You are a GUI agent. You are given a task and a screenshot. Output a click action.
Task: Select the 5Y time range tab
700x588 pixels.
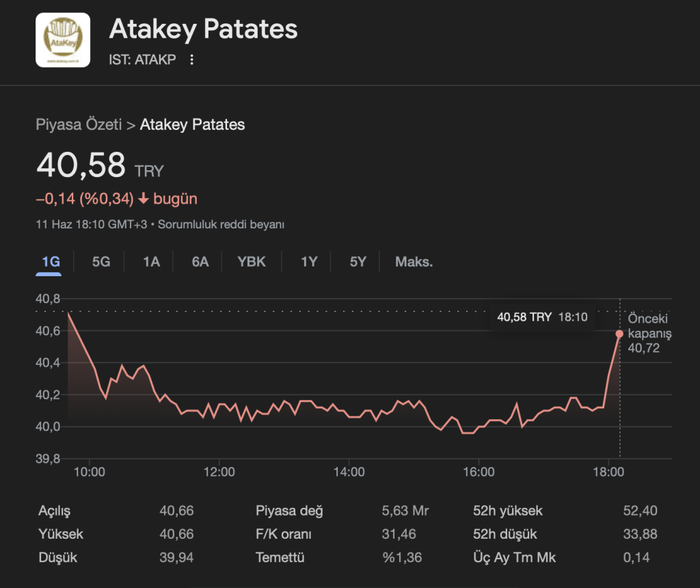(x=358, y=262)
